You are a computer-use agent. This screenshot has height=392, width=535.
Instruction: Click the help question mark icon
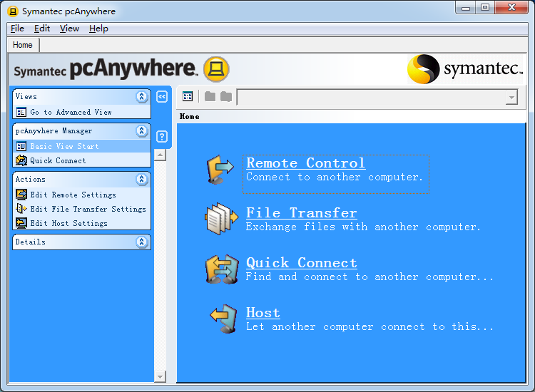[x=162, y=136]
